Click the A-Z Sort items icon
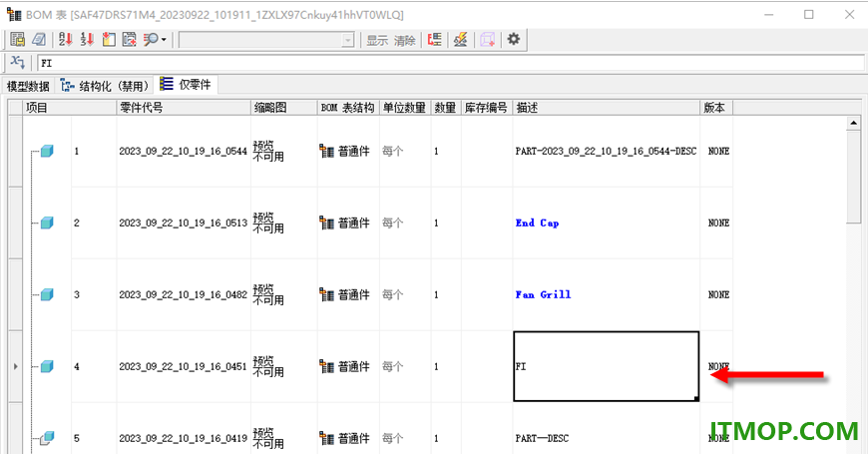 tap(65, 39)
